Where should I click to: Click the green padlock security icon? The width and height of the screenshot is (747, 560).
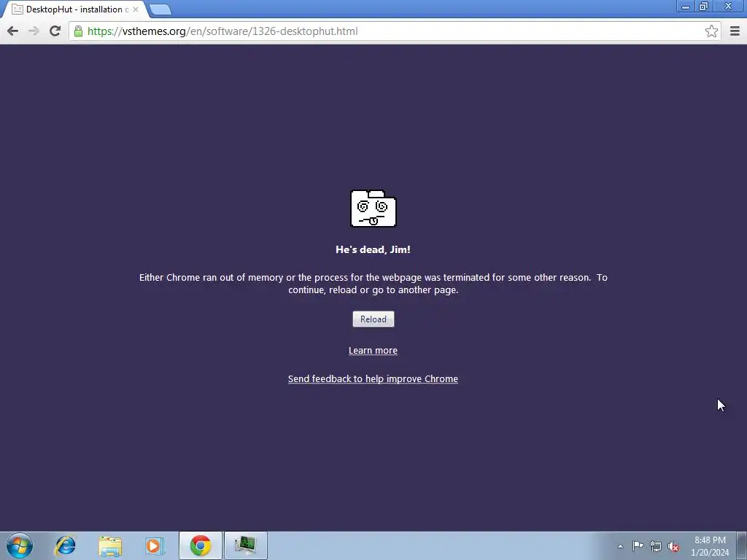click(78, 31)
